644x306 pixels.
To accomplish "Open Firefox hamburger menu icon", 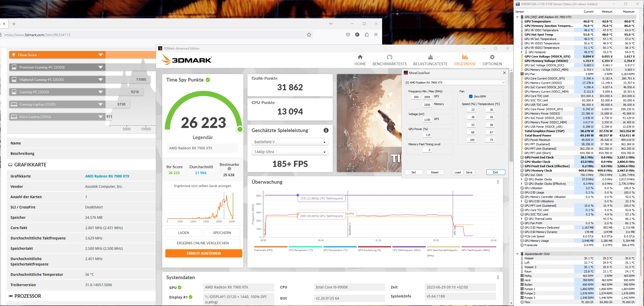I will pos(376,35).
